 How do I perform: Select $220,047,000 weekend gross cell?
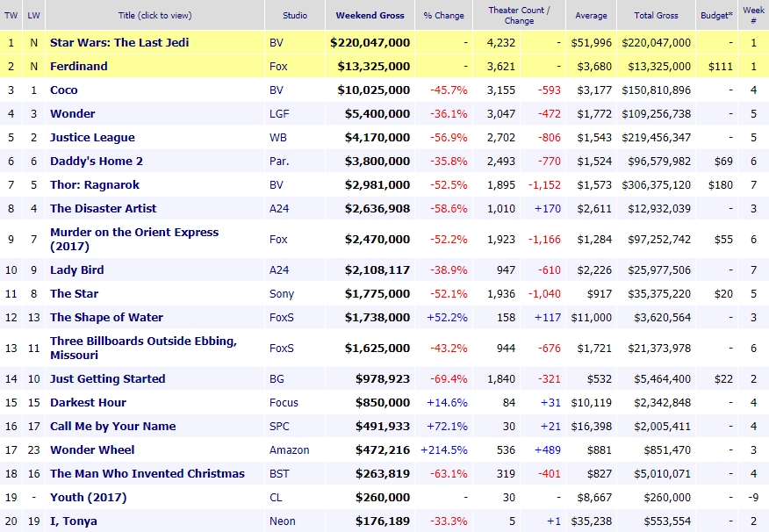pos(370,43)
